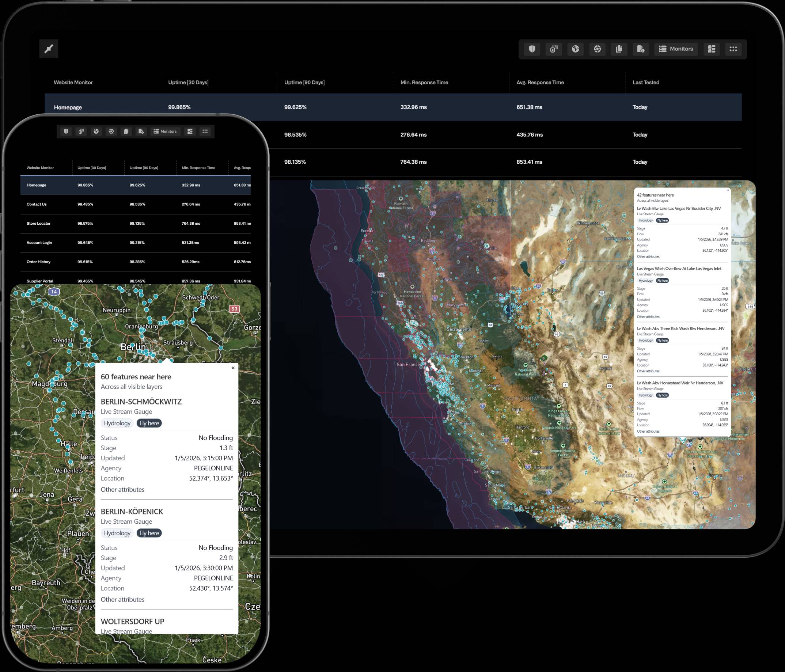Expand Other attributes under BERLIN-KÖPENICK
The width and height of the screenshot is (785, 672).
(x=122, y=599)
